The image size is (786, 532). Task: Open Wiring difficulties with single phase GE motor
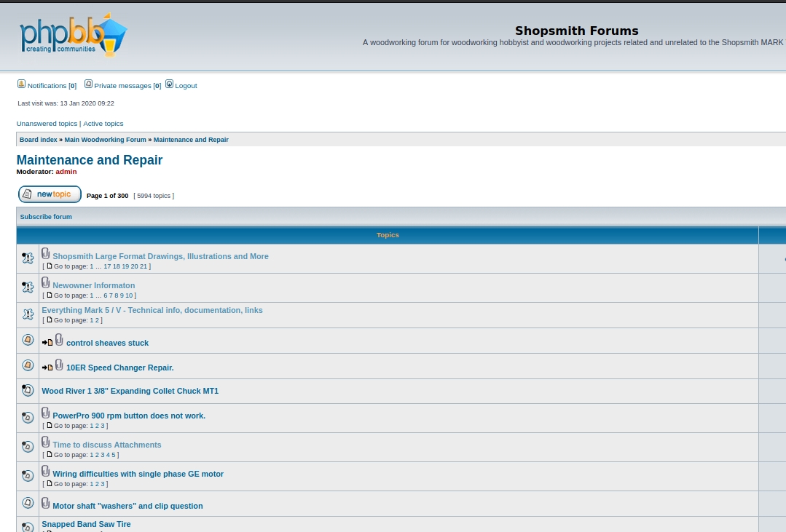138,474
